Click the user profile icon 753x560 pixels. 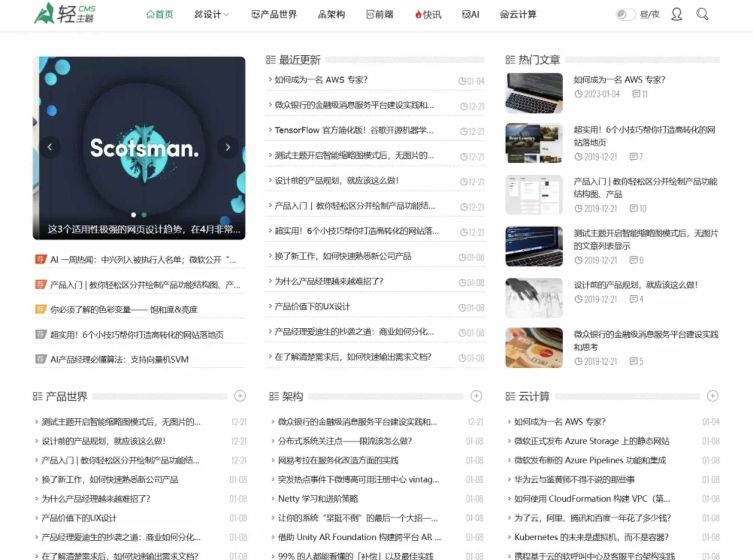[x=676, y=14]
